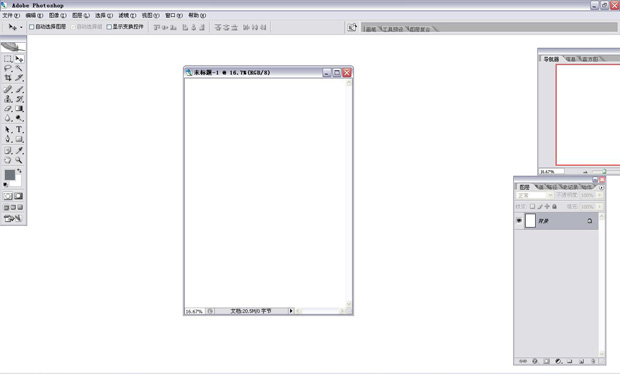Jump to ImageReady from toolbox bottom
620x374 pixels.
(13, 218)
